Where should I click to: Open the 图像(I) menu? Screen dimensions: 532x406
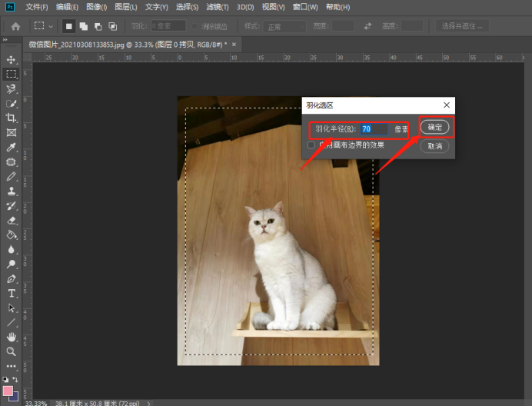pyautogui.click(x=97, y=7)
